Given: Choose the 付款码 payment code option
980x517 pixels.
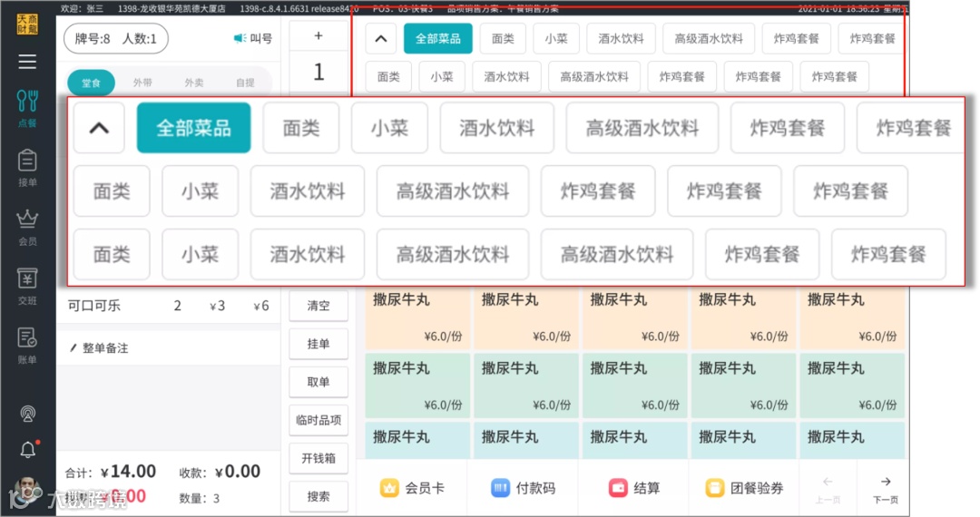Looking at the screenshot, I should (524, 488).
